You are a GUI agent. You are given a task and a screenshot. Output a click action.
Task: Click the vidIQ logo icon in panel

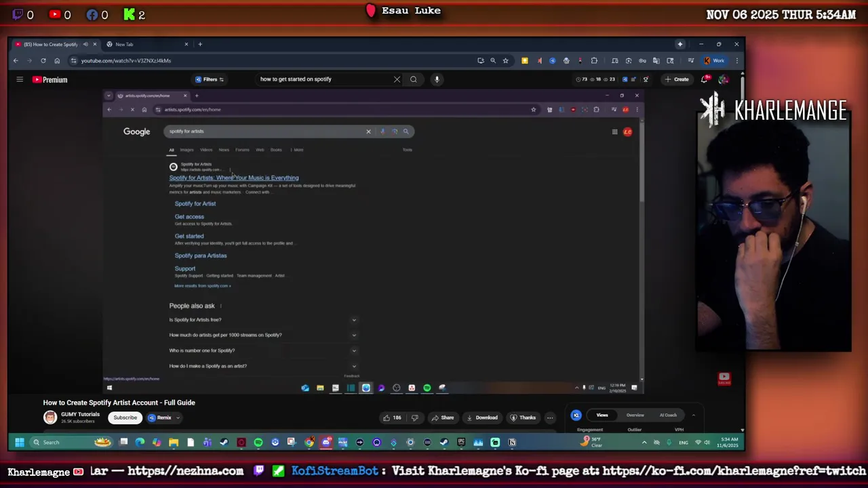coord(576,415)
